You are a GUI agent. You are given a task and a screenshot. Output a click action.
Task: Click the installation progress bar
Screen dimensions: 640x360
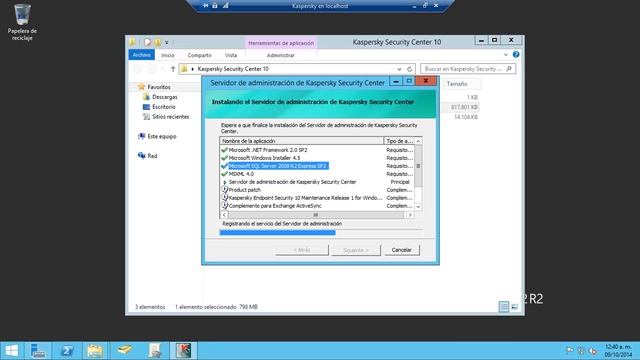point(321,233)
